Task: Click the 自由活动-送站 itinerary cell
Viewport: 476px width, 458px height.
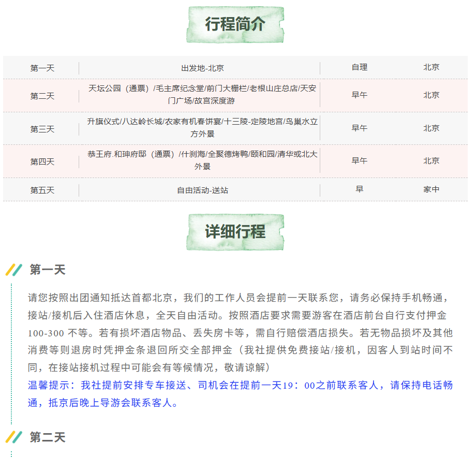Action: [x=202, y=190]
